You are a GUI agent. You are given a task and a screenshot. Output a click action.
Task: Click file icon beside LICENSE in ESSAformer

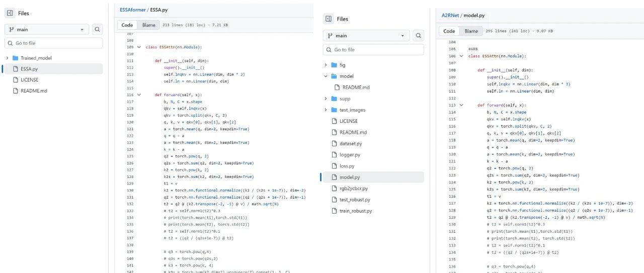tap(16, 80)
